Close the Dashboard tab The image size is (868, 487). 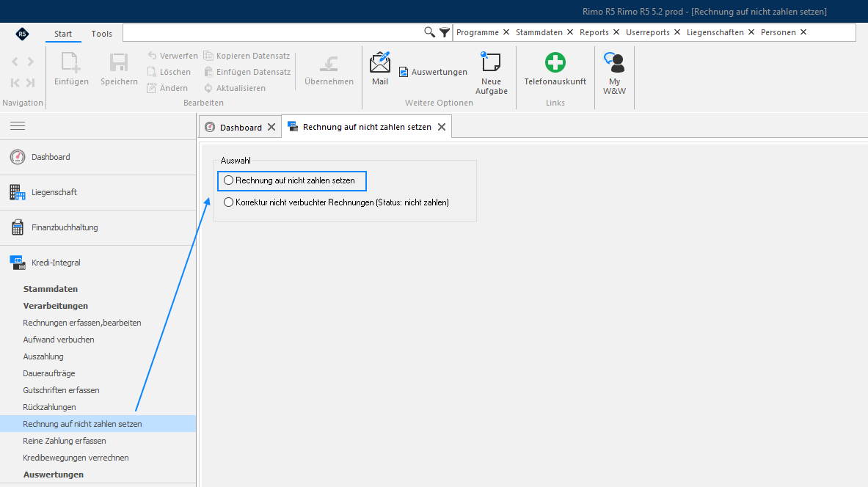tap(271, 128)
